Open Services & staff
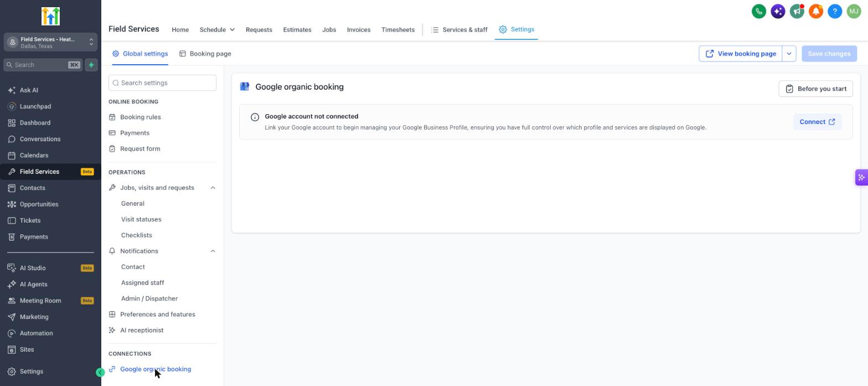 [x=459, y=29]
